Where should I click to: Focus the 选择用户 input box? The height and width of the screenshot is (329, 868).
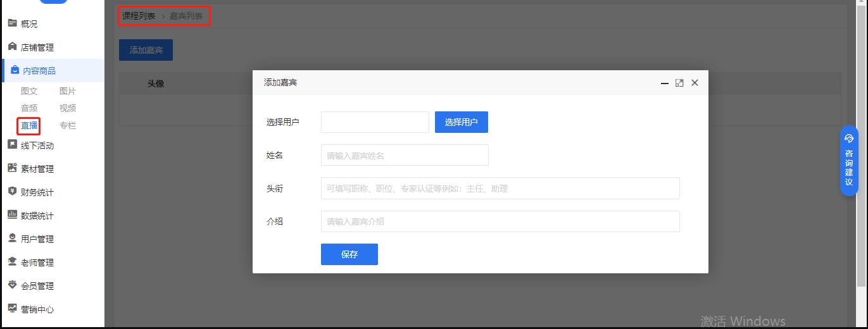375,122
